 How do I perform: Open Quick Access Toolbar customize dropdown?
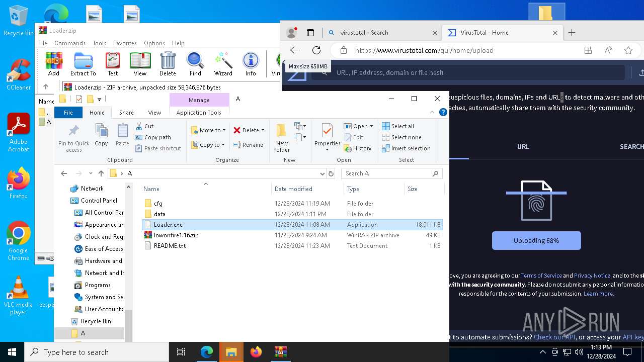coord(100,99)
